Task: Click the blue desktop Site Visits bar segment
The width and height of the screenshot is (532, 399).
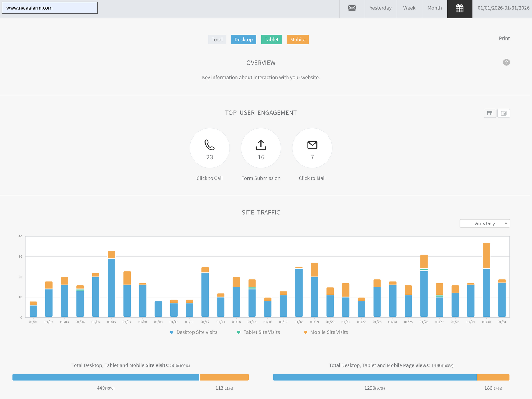Action: [106, 377]
